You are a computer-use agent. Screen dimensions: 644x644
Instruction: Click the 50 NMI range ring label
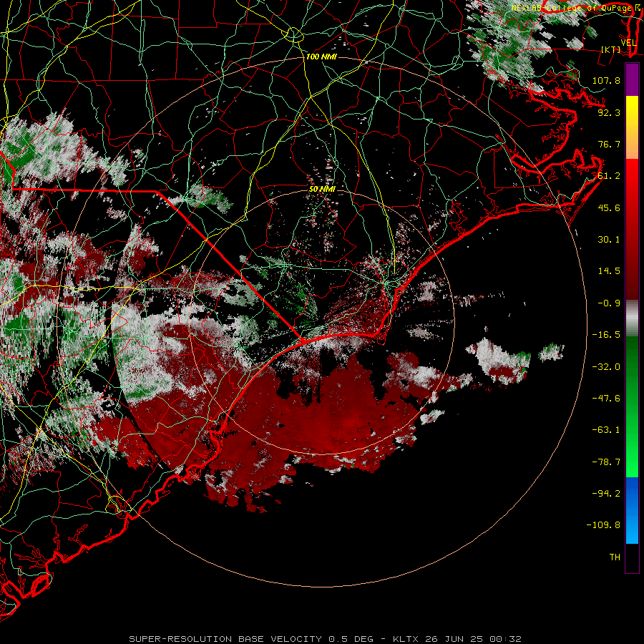click(x=323, y=190)
